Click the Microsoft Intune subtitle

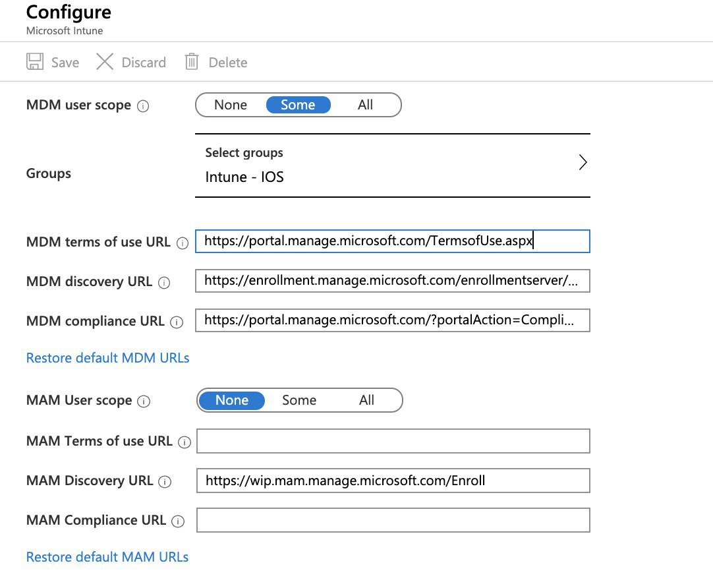coord(65,31)
